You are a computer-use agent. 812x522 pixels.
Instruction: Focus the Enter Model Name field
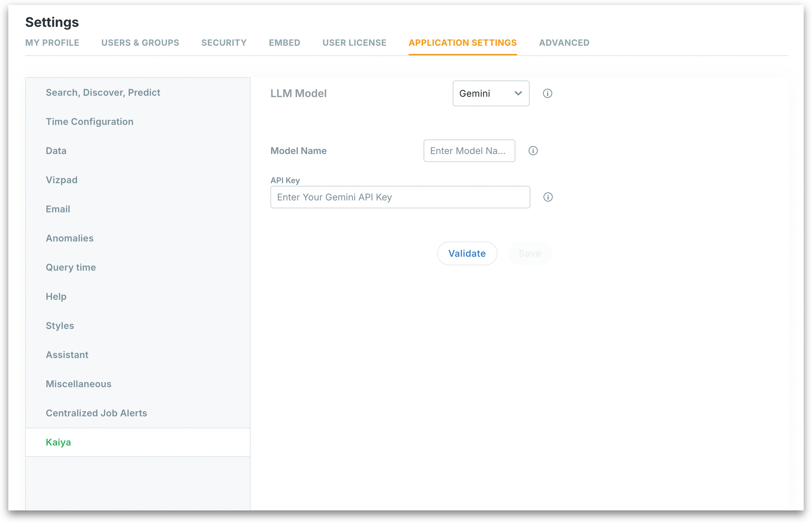click(469, 151)
